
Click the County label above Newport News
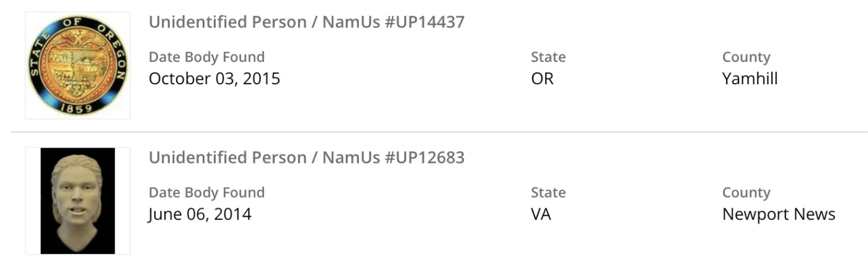point(746,193)
